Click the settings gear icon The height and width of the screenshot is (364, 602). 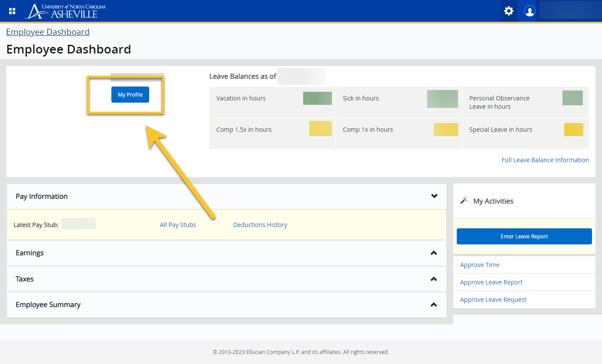click(x=508, y=11)
